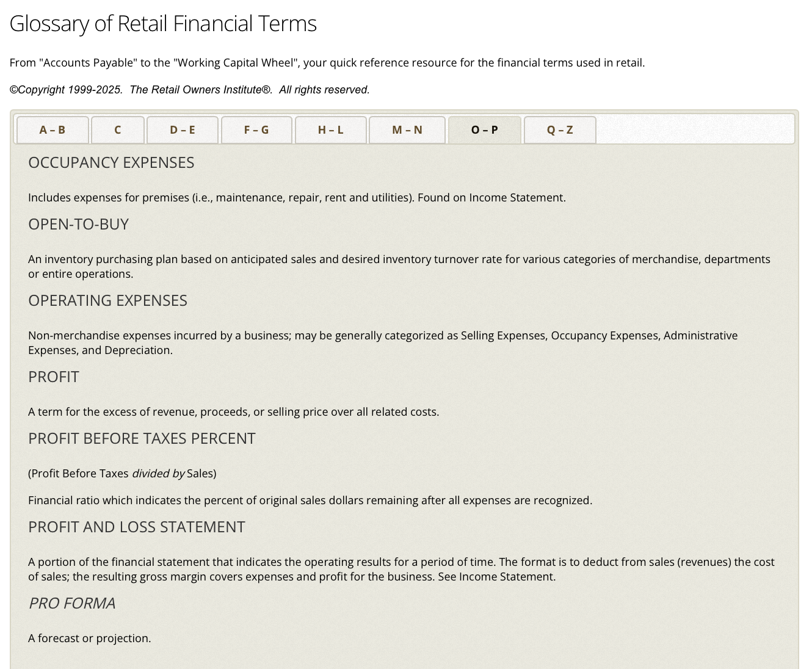Switch to the A – B glossary tab
Image resolution: width=812 pixels, height=669 pixels.
[53, 130]
